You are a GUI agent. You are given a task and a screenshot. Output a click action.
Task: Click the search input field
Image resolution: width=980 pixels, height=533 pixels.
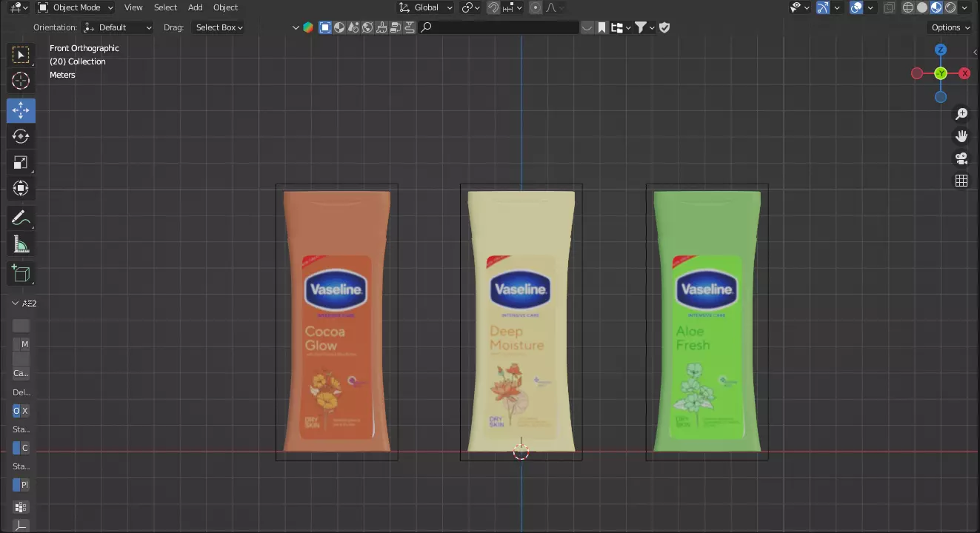pyautogui.click(x=499, y=27)
